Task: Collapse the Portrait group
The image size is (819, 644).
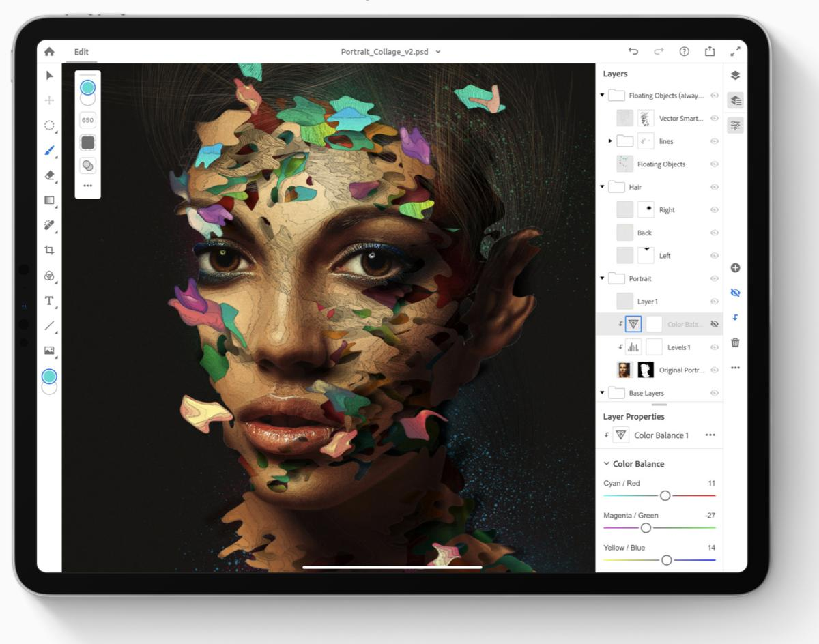Action: [602, 278]
